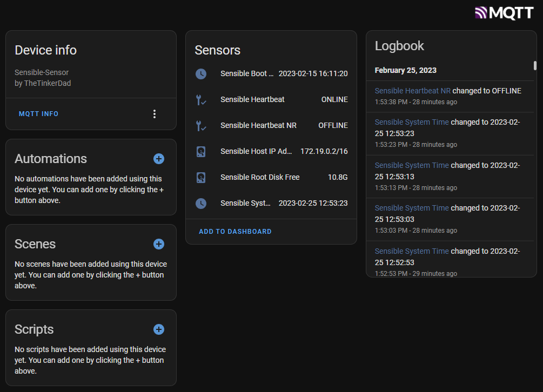Add a new scene with plus button

coord(159,244)
